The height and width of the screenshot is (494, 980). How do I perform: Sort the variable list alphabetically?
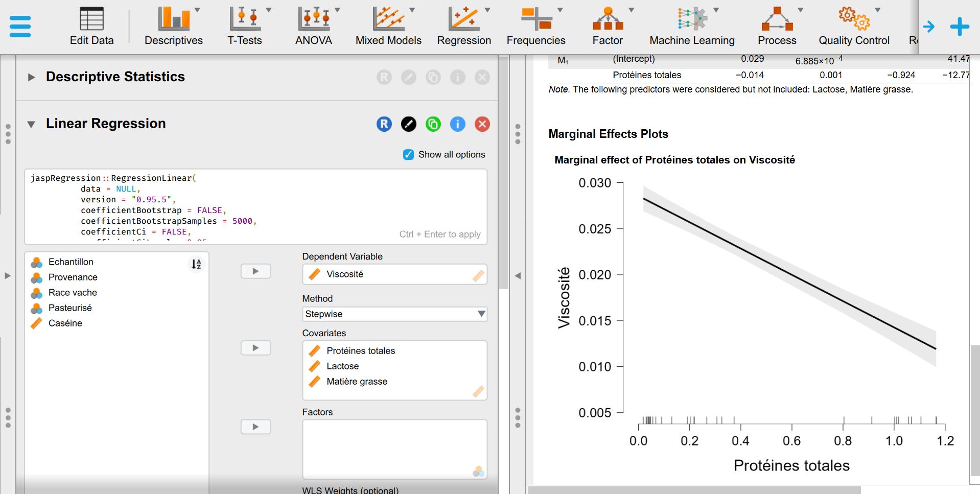(x=196, y=264)
